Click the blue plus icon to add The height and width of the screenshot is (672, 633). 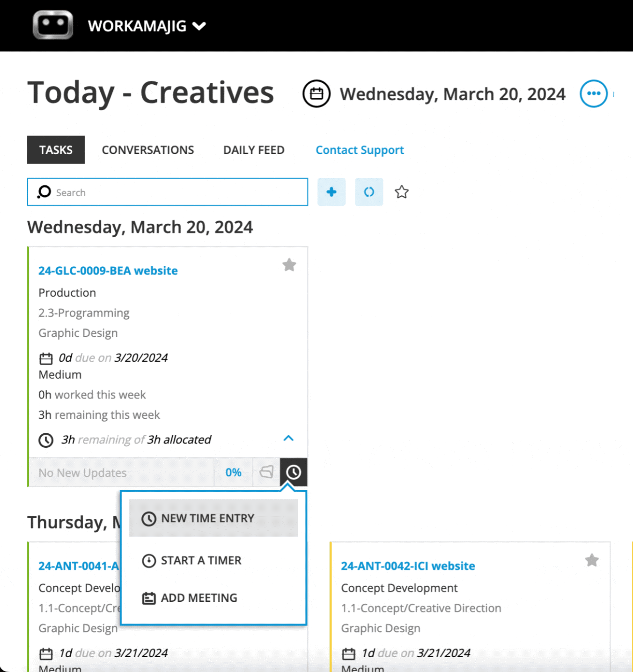331,192
